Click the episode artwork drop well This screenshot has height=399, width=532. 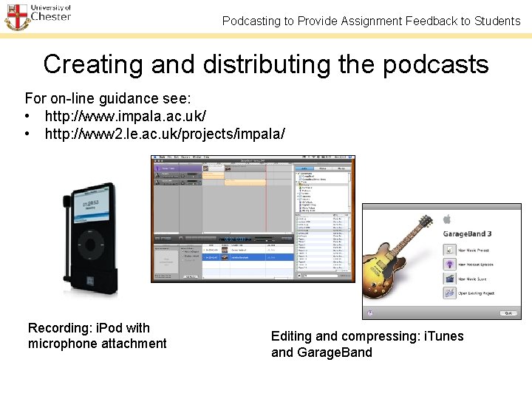(x=166, y=262)
